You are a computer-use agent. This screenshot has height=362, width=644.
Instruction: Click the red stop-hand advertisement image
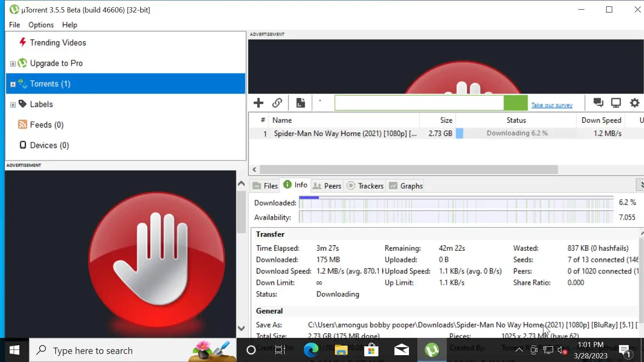click(157, 259)
